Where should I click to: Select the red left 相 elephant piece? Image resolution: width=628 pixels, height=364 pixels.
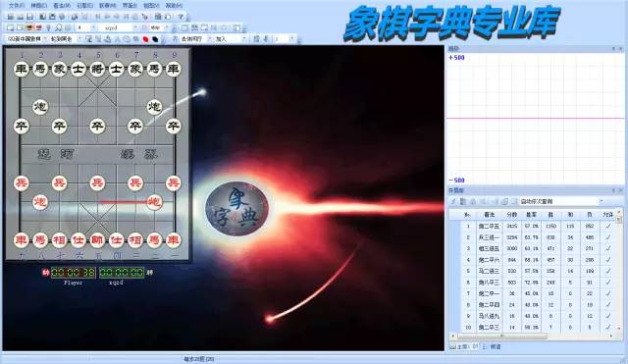(x=59, y=239)
